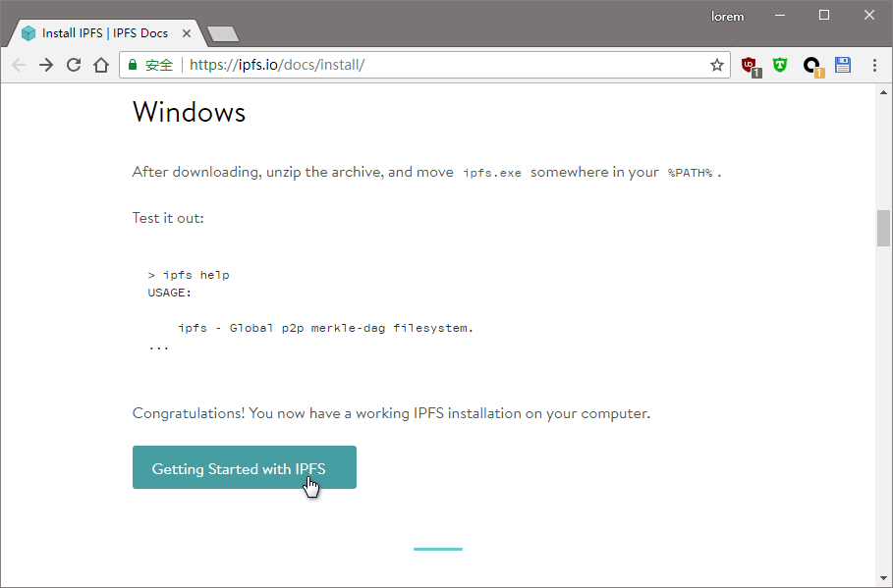Click the lorem profile name button
The width and height of the screenshot is (893, 588).
(x=727, y=17)
